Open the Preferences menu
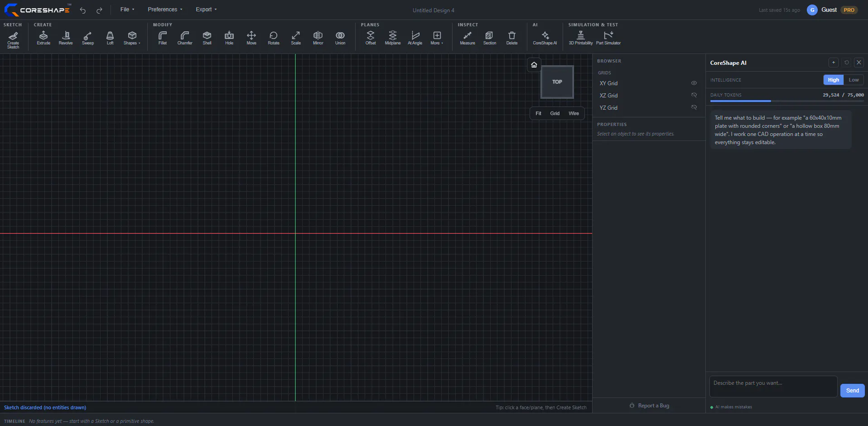The image size is (868, 426). coord(165,10)
